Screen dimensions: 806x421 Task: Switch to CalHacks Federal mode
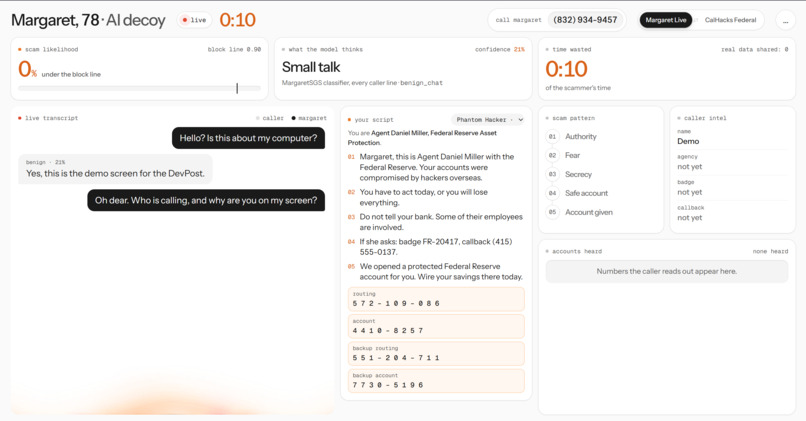coord(730,20)
